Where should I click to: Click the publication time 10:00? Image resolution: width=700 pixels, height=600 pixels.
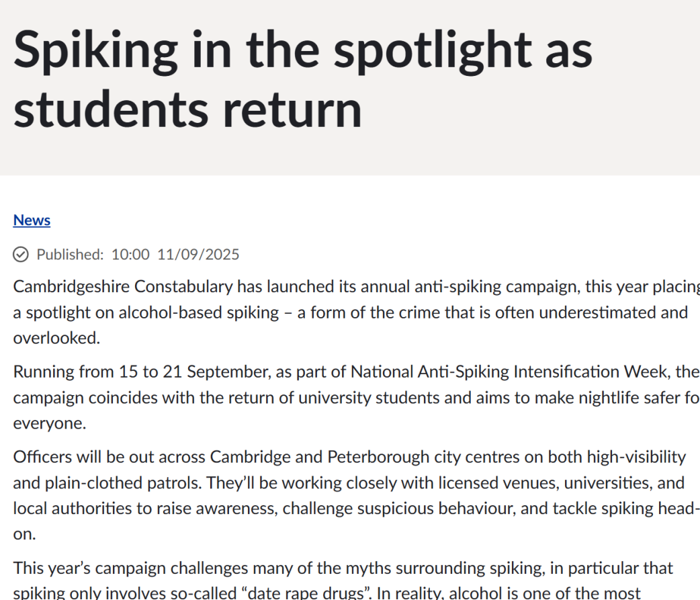(x=130, y=255)
